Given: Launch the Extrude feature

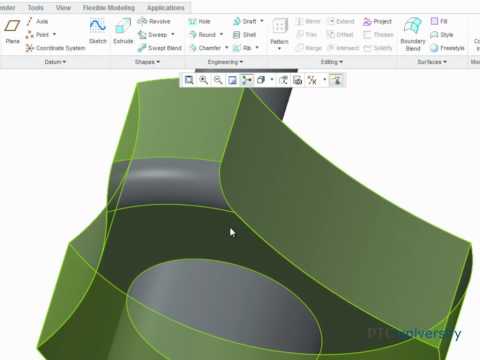Looking at the screenshot, I should [x=123, y=32].
